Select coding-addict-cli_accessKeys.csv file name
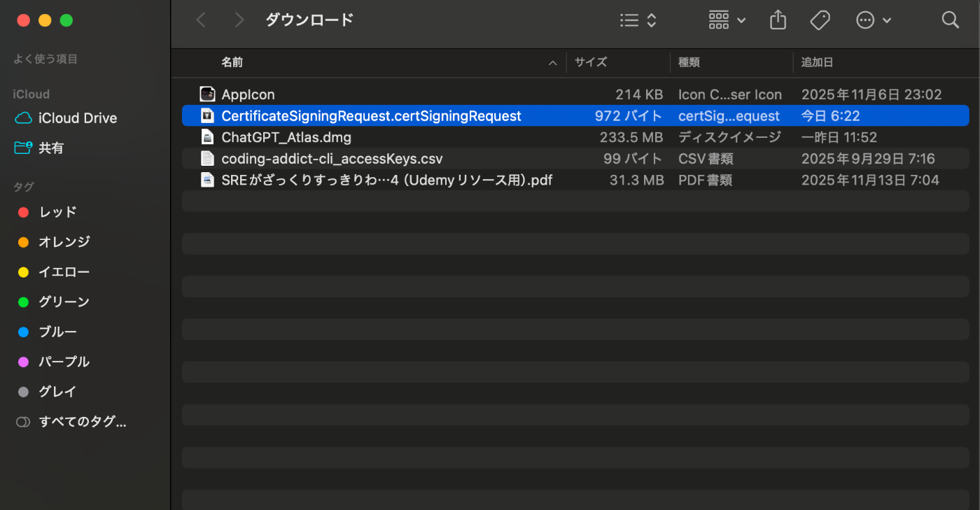The height and width of the screenshot is (510, 980). click(x=332, y=159)
